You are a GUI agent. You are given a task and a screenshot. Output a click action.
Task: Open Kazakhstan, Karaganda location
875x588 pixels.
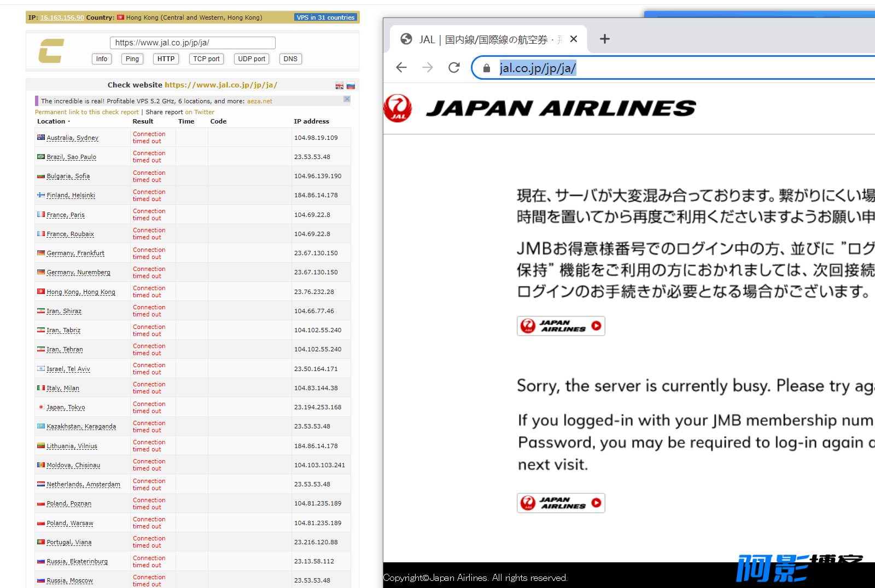tap(81, 426)
